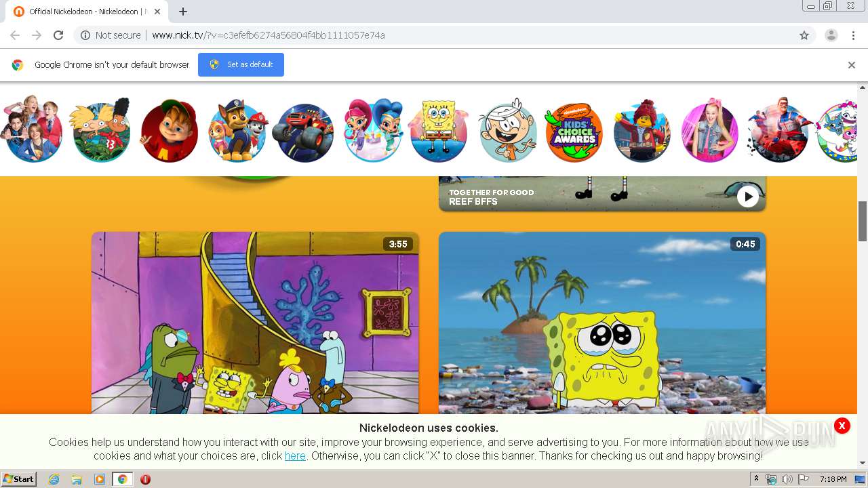Screen dimensions: 868x488
Task: Open the Chrome three-dot menu
Action: point(853,35)
